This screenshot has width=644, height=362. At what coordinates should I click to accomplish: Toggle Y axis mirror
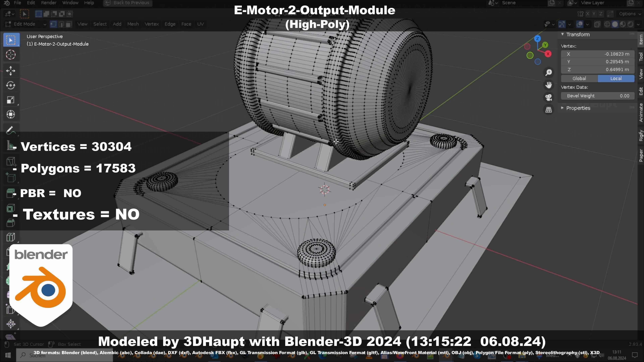(x=594, y=14)
